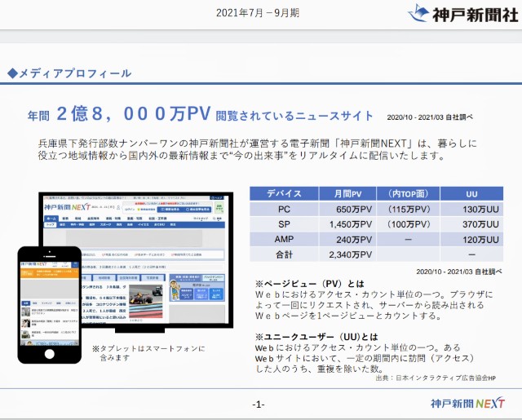Click the 'AMP' device cell

point(284,239)
